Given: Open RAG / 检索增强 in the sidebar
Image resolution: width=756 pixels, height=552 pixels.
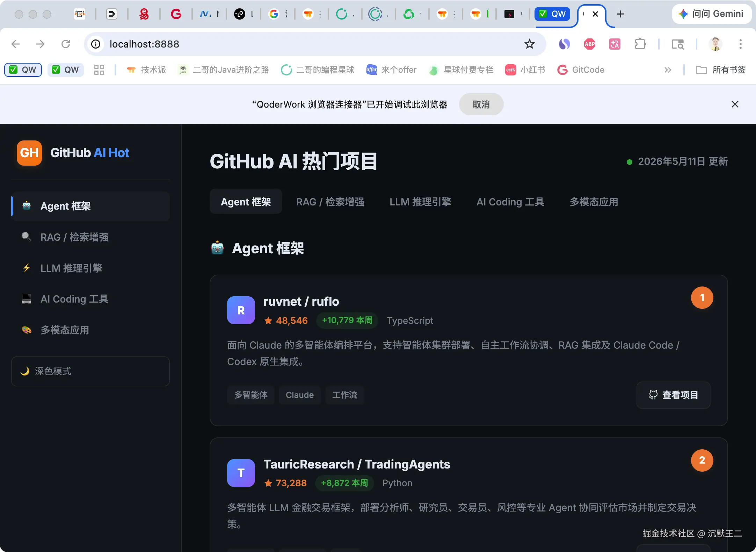Looking at the screenshot, I should pos(90,237).
